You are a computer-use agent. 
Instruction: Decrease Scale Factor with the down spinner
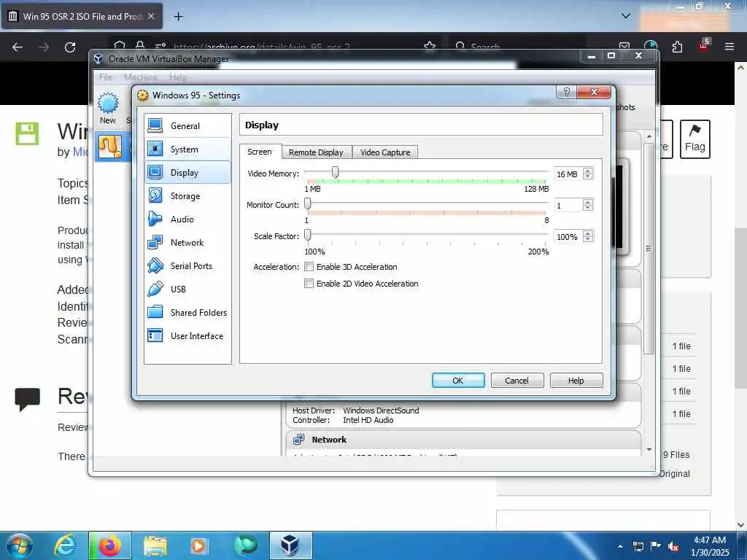tap(588, 239)
